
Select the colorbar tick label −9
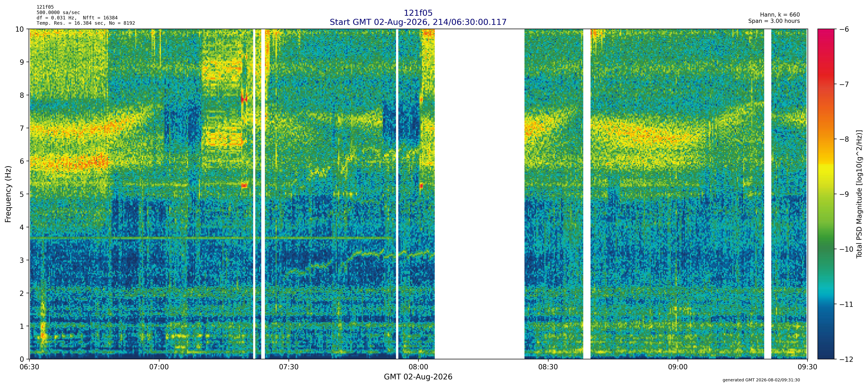844,194
